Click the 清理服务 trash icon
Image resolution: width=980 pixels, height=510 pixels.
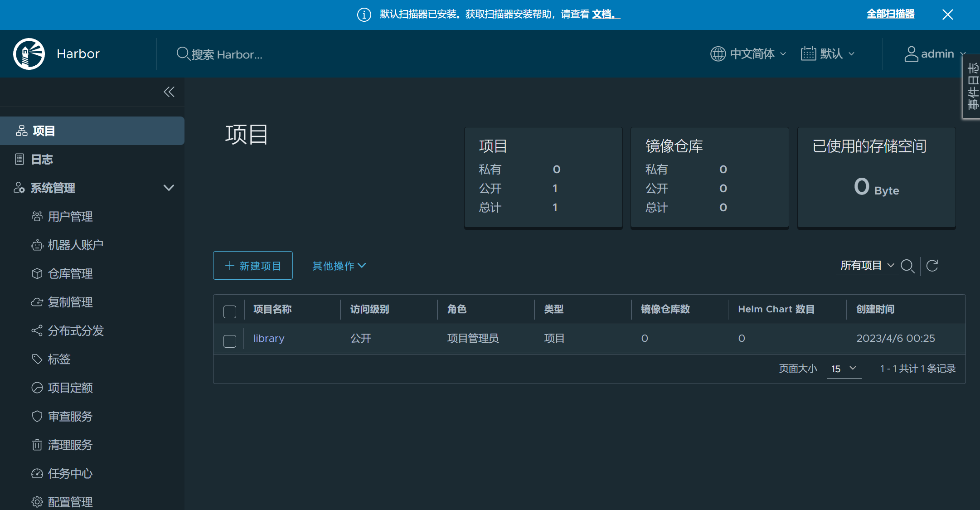[37, 445]
